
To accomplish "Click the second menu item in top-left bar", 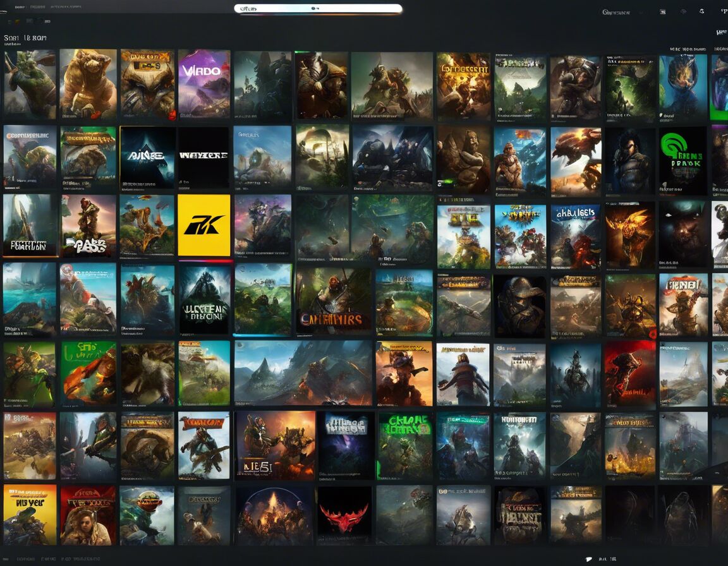I will [37, 6].
